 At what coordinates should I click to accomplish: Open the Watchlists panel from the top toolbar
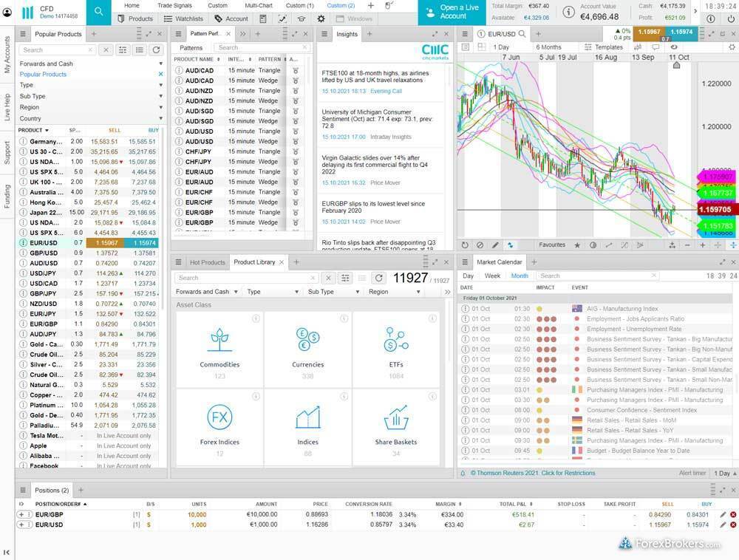[x=188, y=18]
